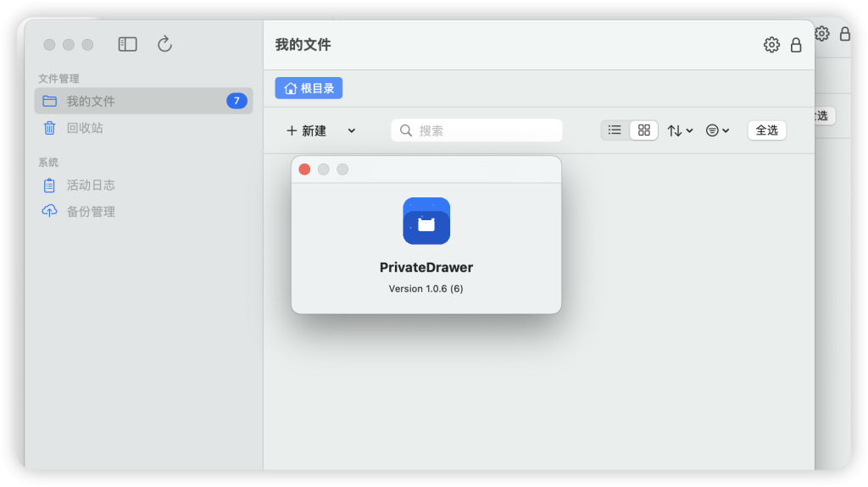Open settings gear in main window
Viewport: 868px width, 487px height.
[771, 45]
